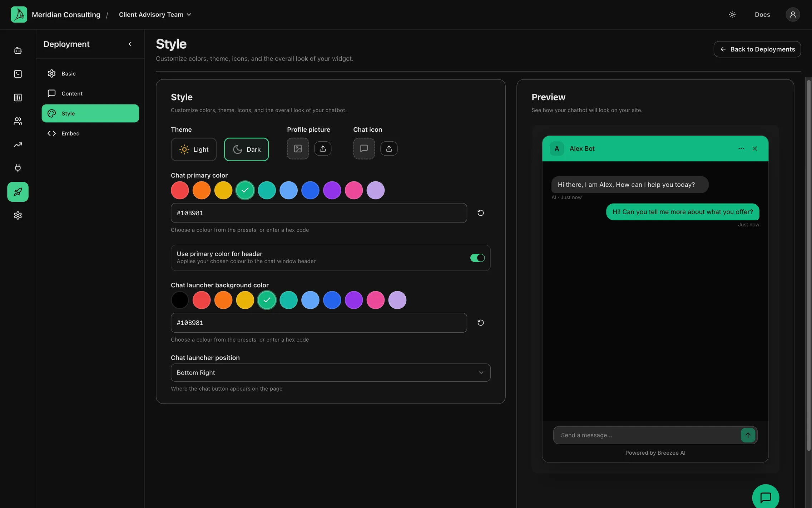Screen dimensions: 812x508
Task: Pick orange as chat primary color
Action: tap(202, 190)
